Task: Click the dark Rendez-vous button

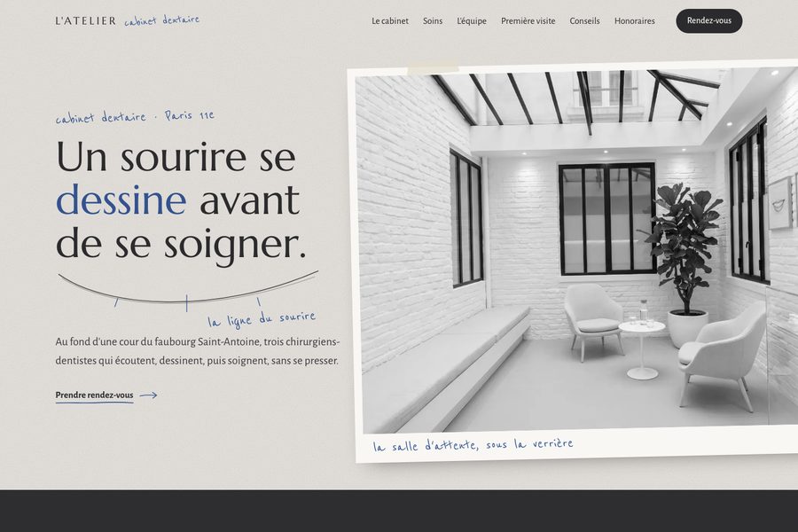Action: tap(709, 21)
